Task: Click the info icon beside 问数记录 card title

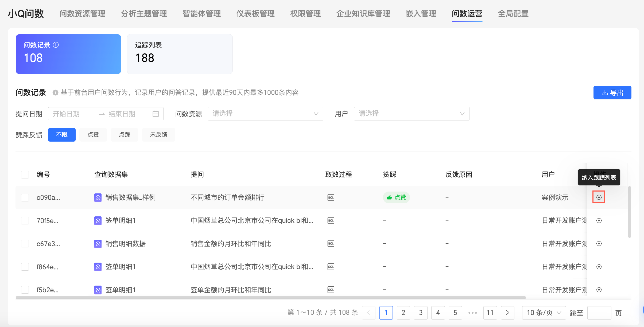Action: tap(56, 45)
